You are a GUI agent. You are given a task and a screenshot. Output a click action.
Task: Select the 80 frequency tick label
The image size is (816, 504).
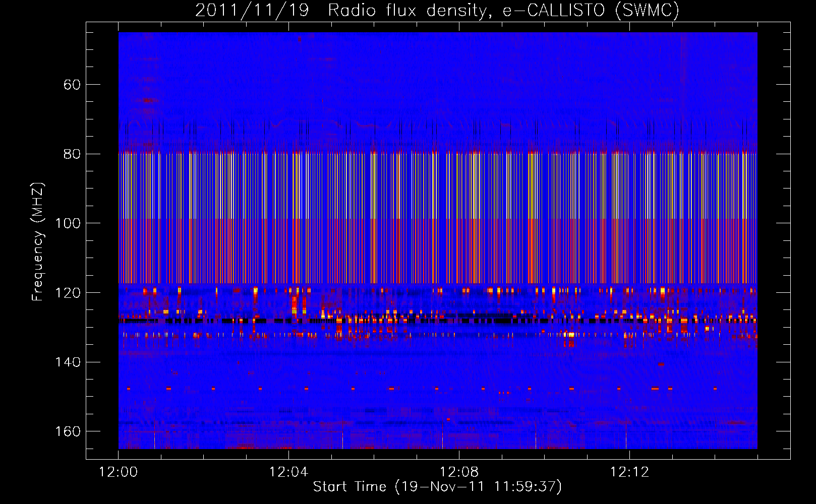click(x=72, y=154)
